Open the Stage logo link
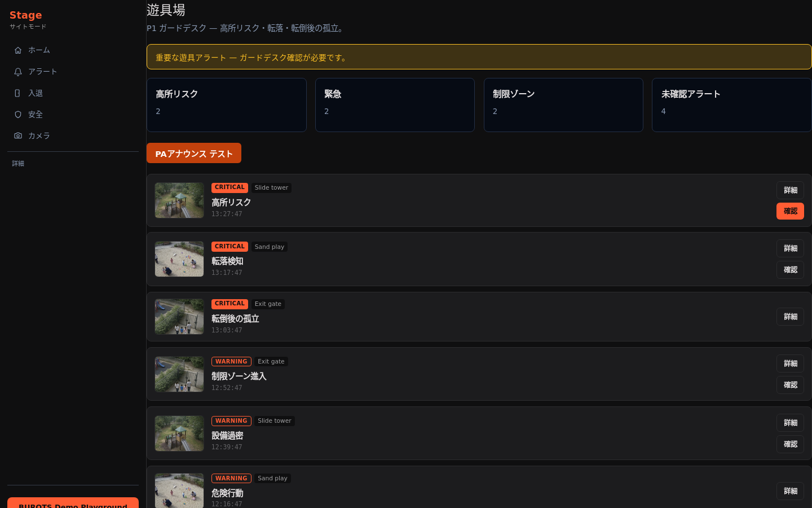 click(26, 15)
